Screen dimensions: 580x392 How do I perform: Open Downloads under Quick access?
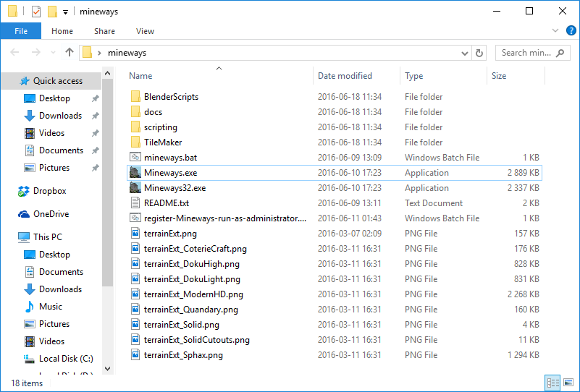[53, 116]
